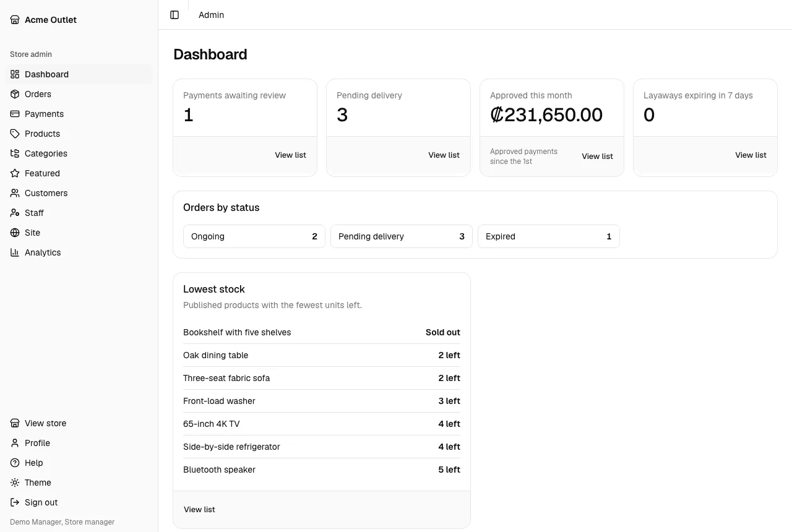Click the Acme Outlet store logo icon
Image resolution: width=792 pixels, height=532 pixels.
(x=15, y=20)
